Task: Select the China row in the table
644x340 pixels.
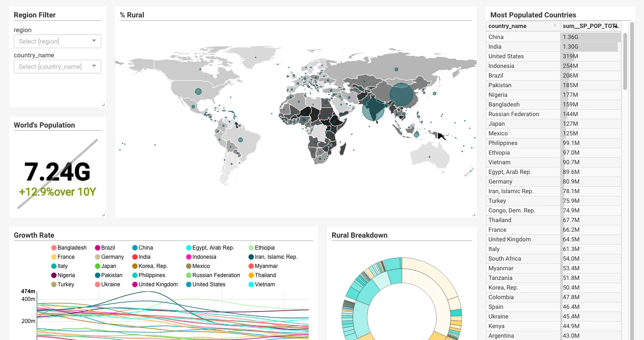Action: (x=554, y=37)
